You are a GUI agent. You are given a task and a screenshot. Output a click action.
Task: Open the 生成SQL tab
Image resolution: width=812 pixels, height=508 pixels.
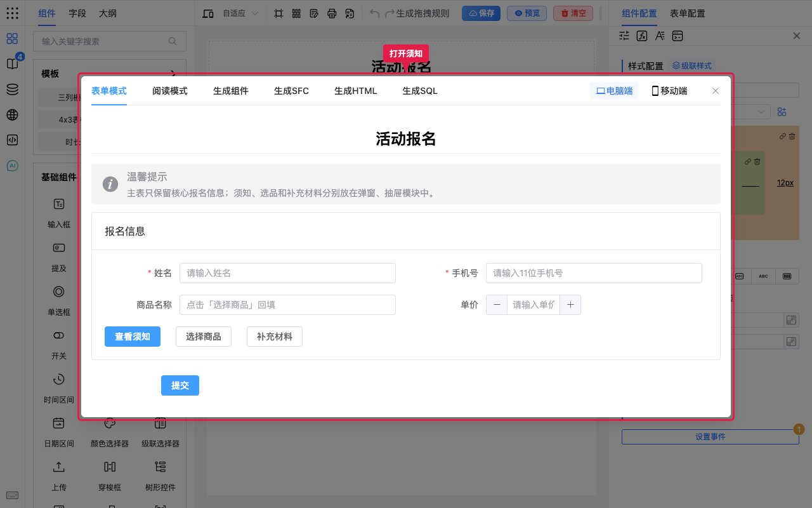[420, 91]
